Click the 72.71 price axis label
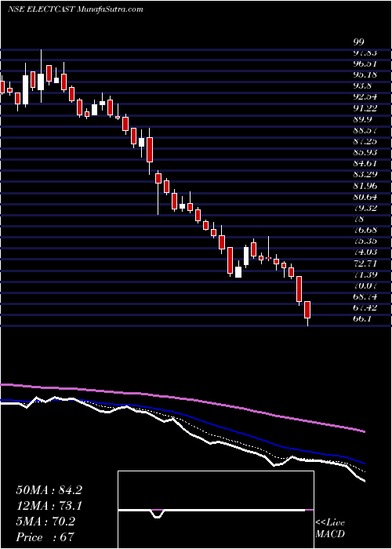 (365, 264)
